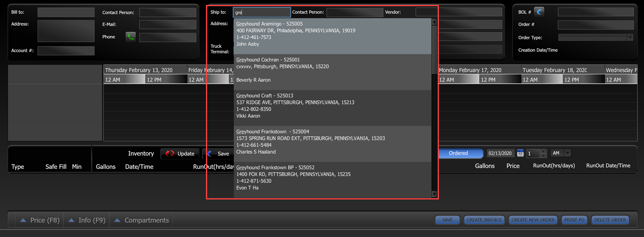Viewport: 644px width, 237px height.
Task: Click the BOL # input field
Action: pos(596,12)
